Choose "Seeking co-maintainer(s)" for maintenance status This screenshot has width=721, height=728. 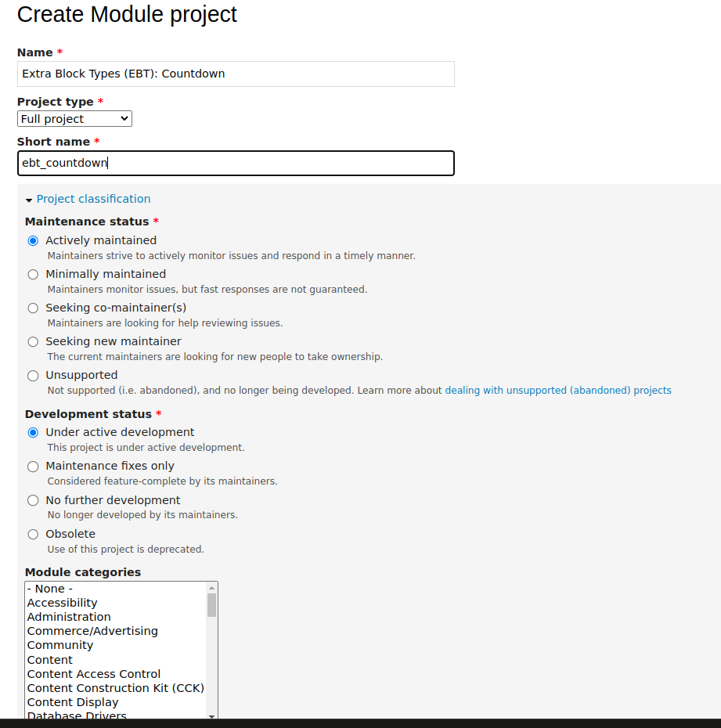[x=32, y=308]
